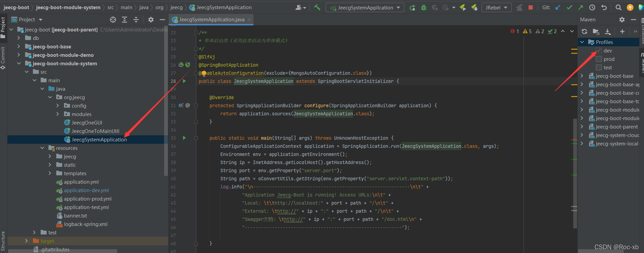
Task: Click the Project panel vertical scrollbar
Action: point(166,101)
